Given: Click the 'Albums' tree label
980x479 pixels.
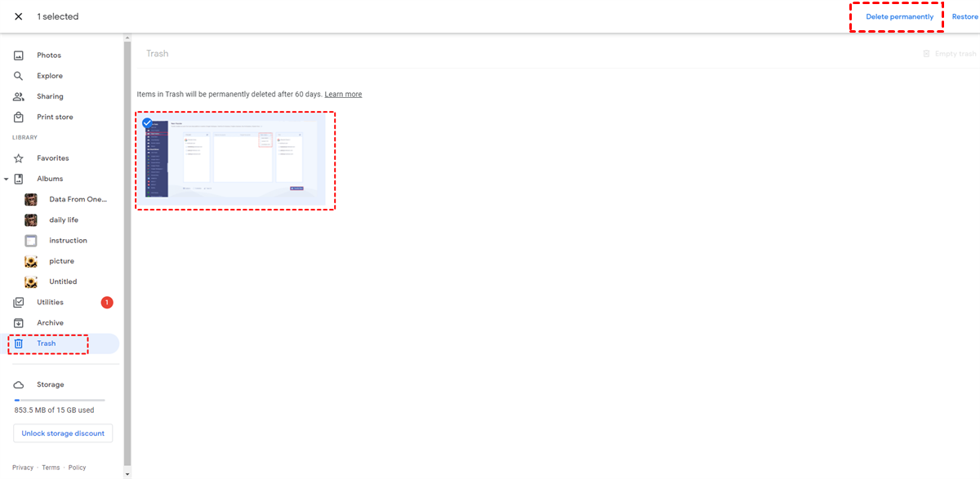Looking at the screenshot, I should coord(50,179).
